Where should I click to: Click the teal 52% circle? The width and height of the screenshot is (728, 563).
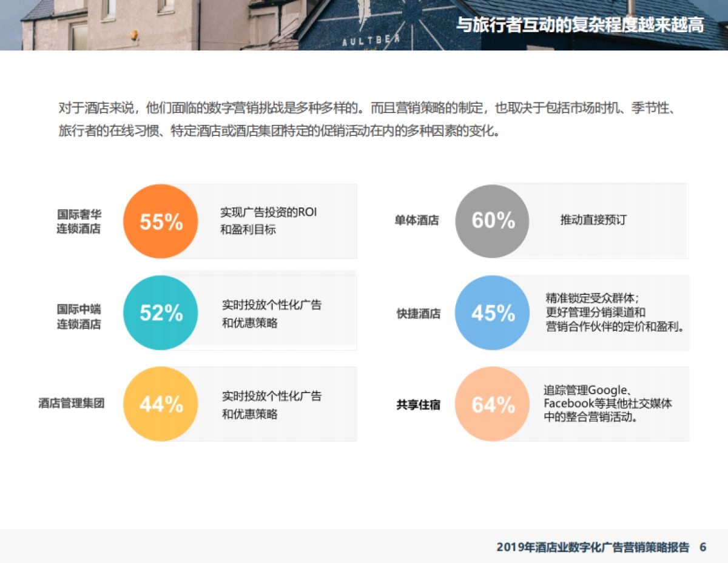pyautogui.click(x=160, y=313)
